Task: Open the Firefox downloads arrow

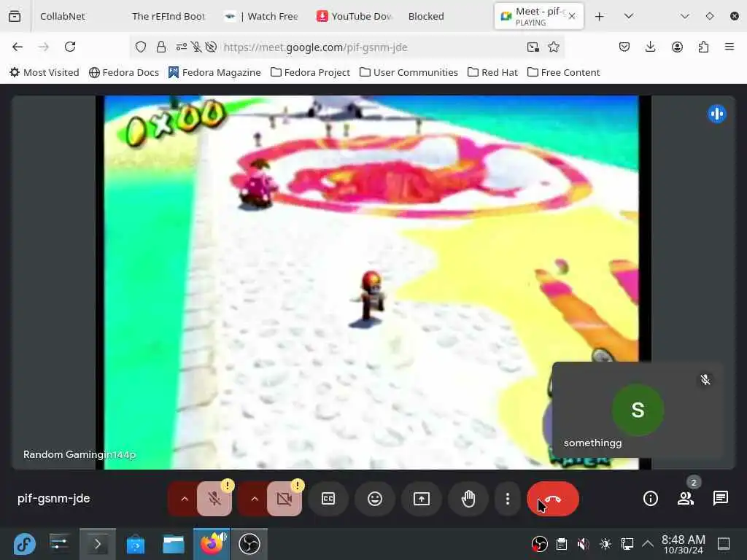Action: pyautogui.click(x=650, y=47)
